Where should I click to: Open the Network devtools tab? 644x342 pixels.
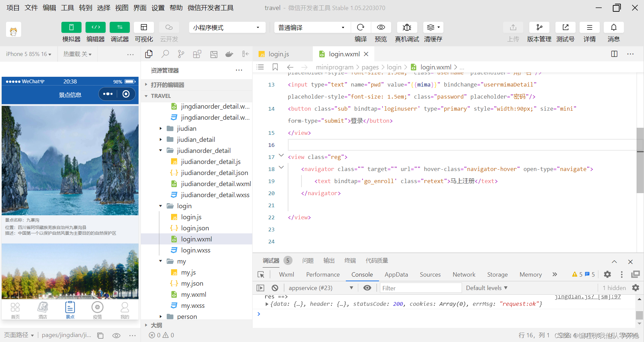pyautogui.click(x=464, y=275)
